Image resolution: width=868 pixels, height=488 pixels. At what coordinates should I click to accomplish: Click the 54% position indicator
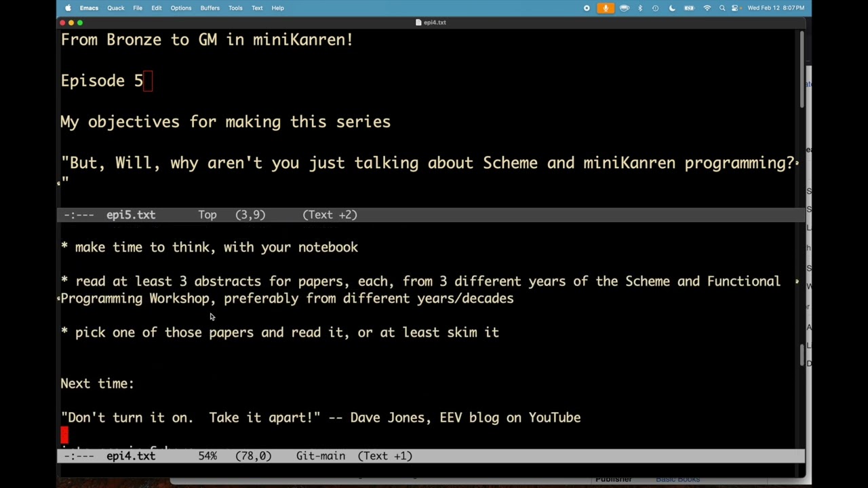208,456
